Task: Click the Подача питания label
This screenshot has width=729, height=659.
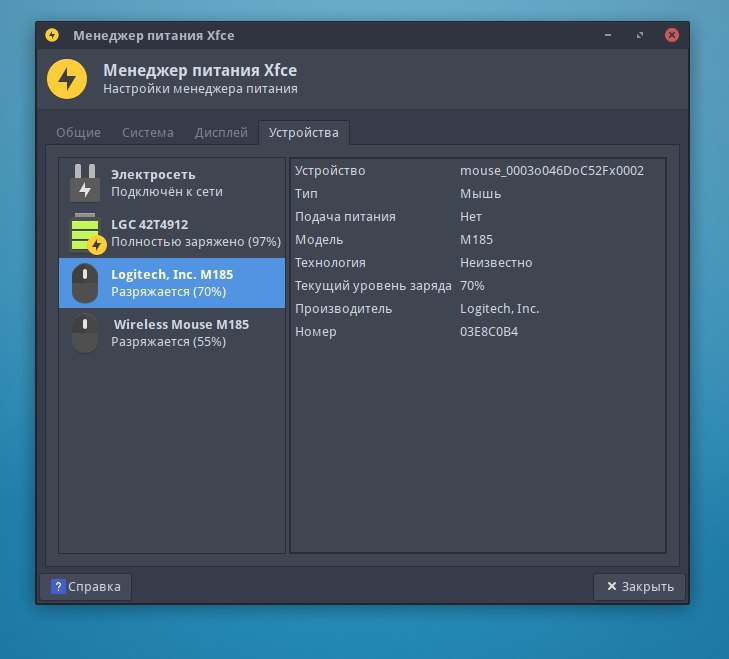Action: pos(345,217)
